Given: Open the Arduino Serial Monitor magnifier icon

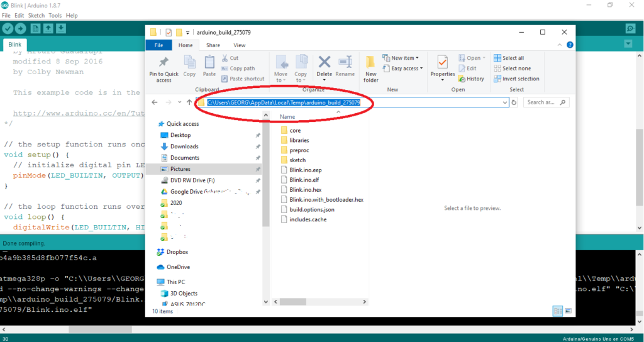Looking at the screenshot, I should [630, 28].
